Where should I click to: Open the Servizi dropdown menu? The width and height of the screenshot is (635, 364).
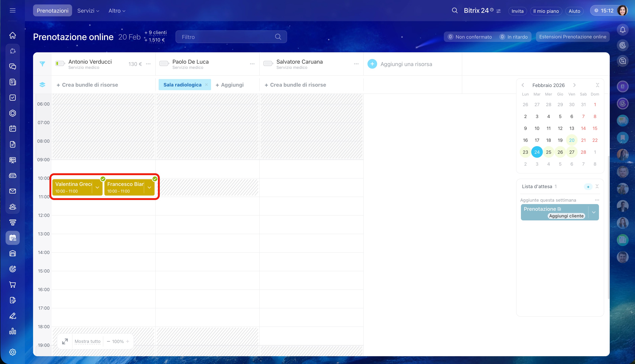coord(88,11)
